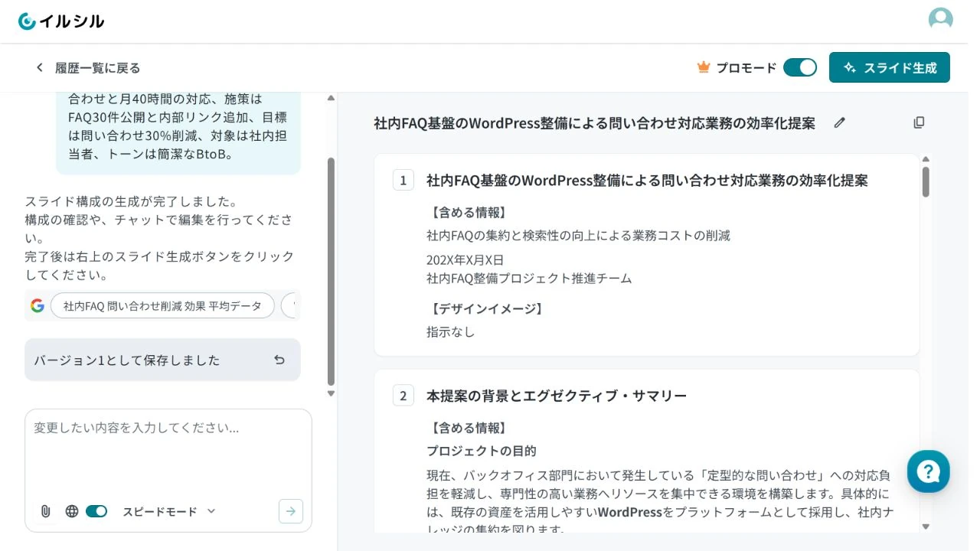This screenshot has width=980, height=551.
Task: Click the chat panel scroll-up arrow
Action: click(x=331, y=98)
